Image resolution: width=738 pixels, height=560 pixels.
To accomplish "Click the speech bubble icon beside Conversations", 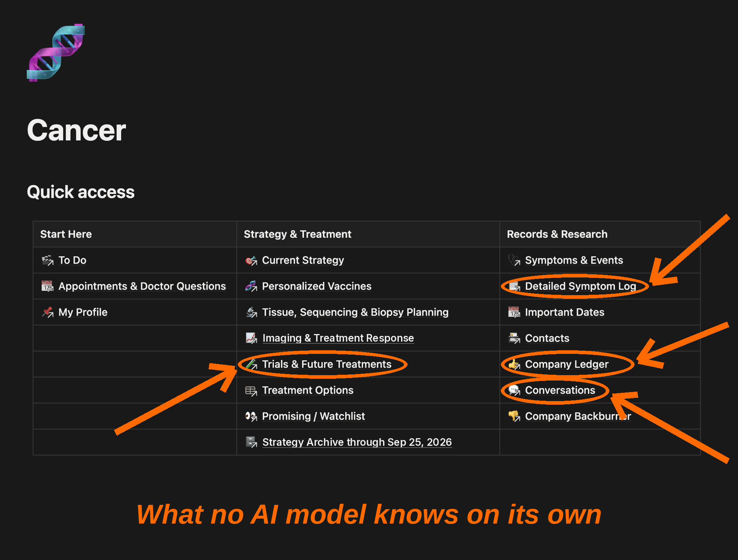I will pos(514,390).
